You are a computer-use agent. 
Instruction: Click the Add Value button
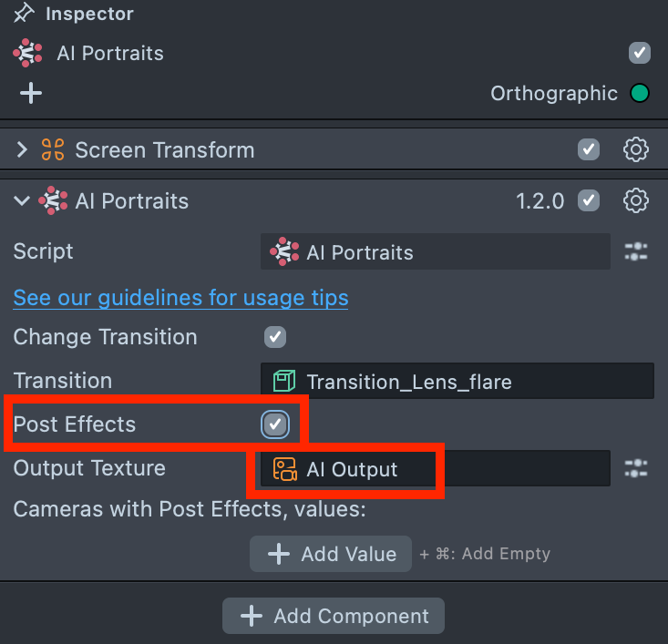coord(331,553)
